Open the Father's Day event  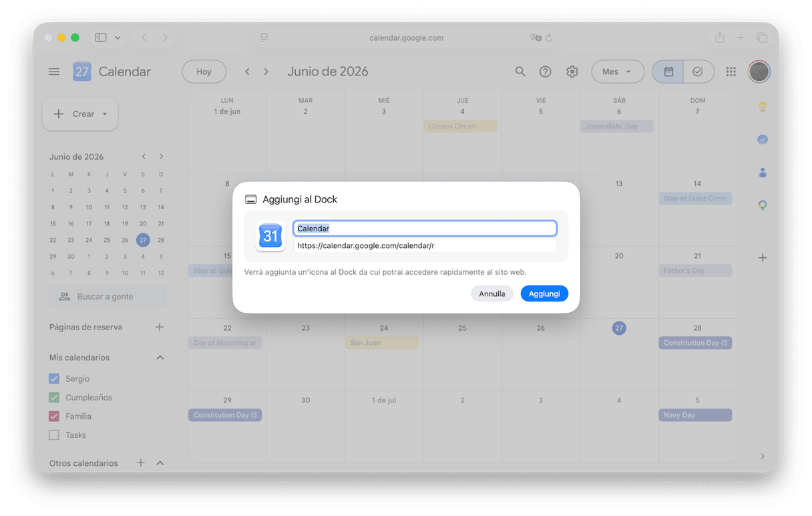[x=695, y=271]
